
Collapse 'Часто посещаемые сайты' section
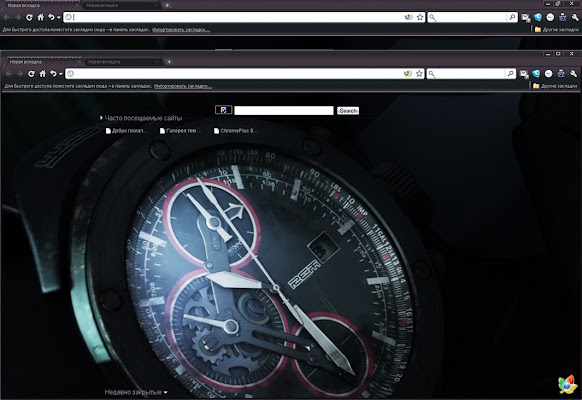(141, 118)
